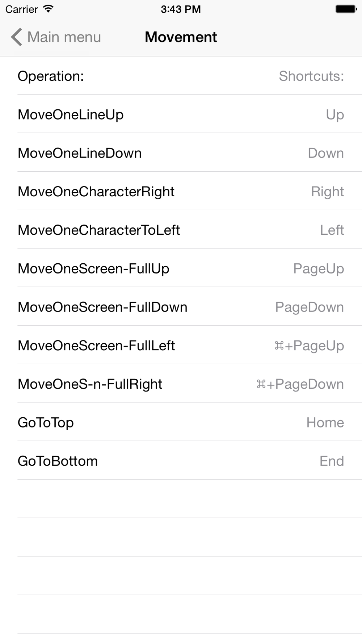Open the MoveOneCharacterRight entry
The image size is (362, 644).
[x=181, y=191]
